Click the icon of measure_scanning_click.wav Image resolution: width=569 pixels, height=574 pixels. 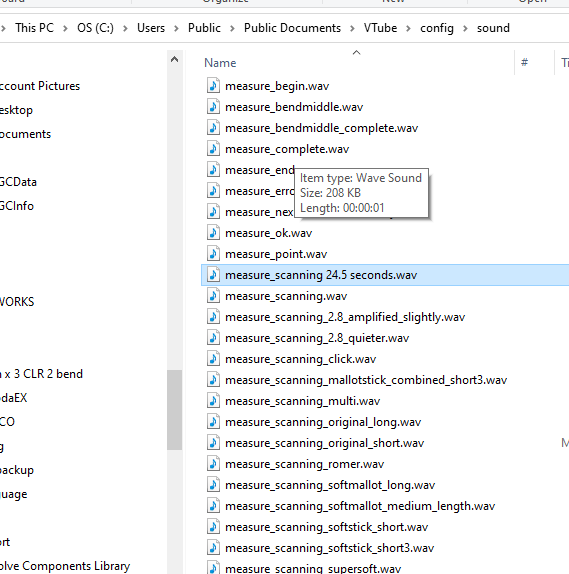213,359
